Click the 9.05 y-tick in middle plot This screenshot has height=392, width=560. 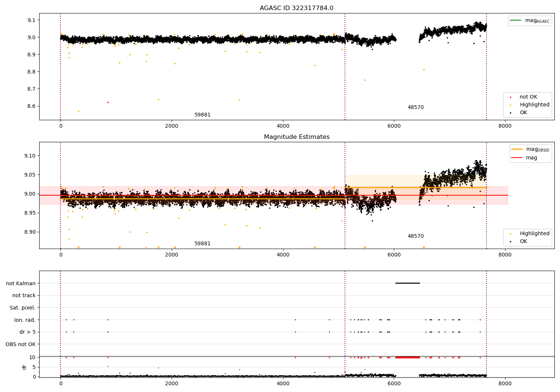(30, 175)
